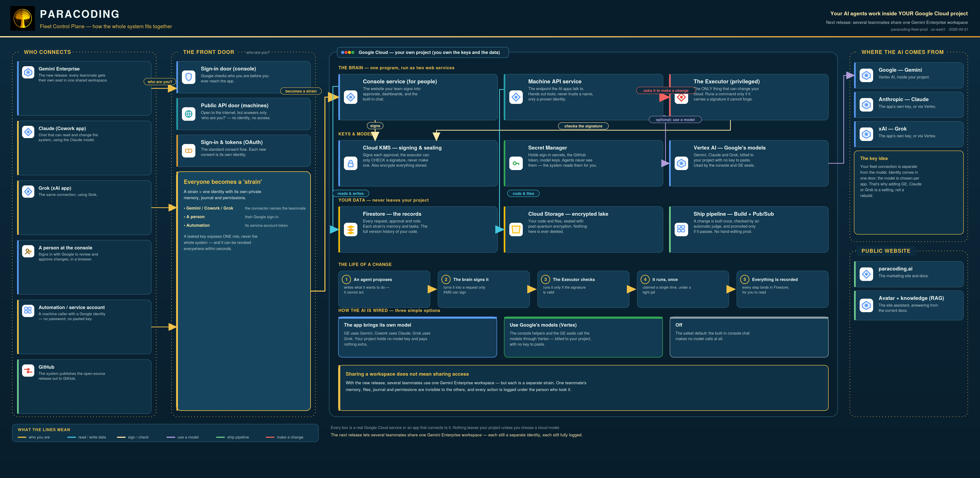980x478 pixels.
Task: Click the Public API door globe icon
Action: point(188,114)
